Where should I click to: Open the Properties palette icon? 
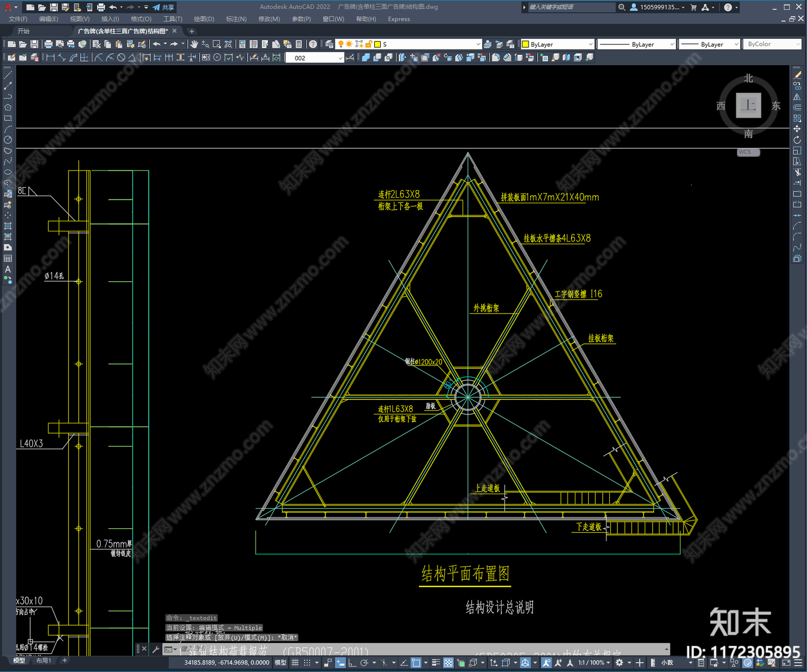pos(242,44)
